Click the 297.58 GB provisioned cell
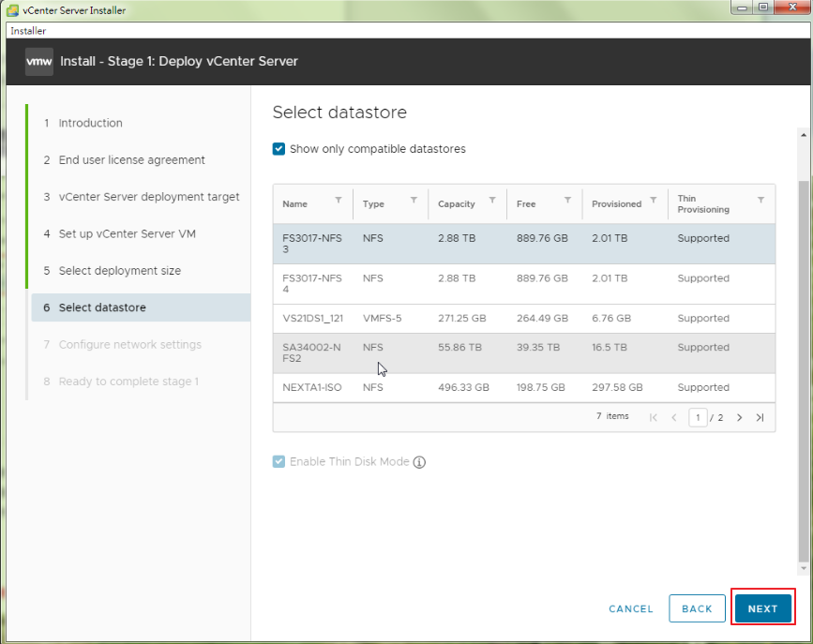 [x=617, y=387]
